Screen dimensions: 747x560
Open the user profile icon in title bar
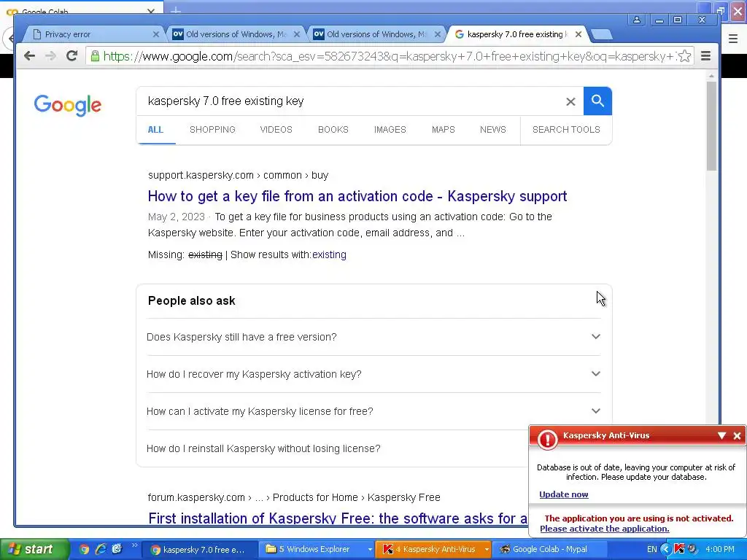[x=636, y=20]
